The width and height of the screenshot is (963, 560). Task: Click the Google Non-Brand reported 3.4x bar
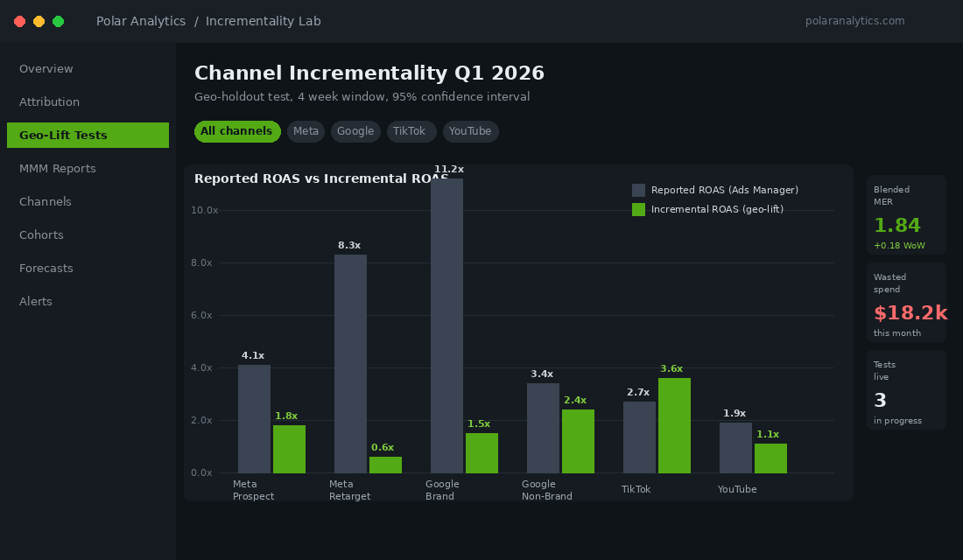point(543,429)
